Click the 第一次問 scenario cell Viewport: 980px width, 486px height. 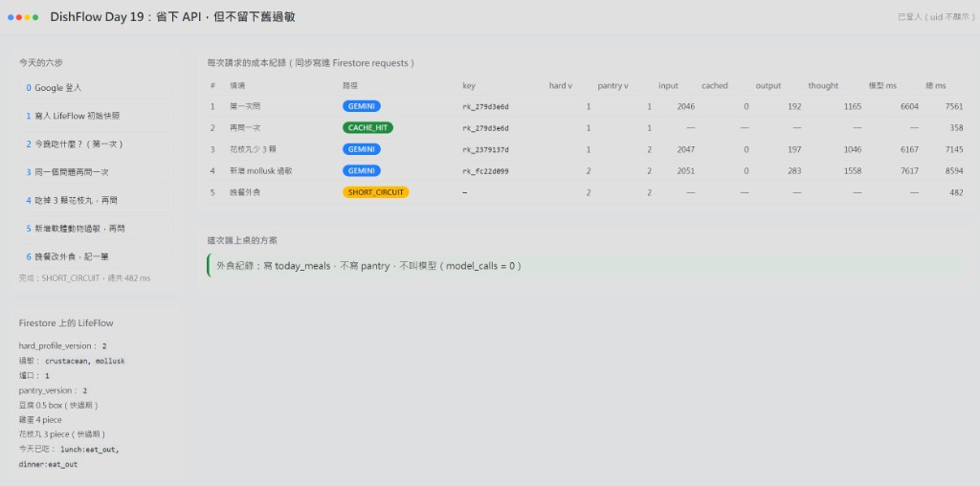click(245, 107)
